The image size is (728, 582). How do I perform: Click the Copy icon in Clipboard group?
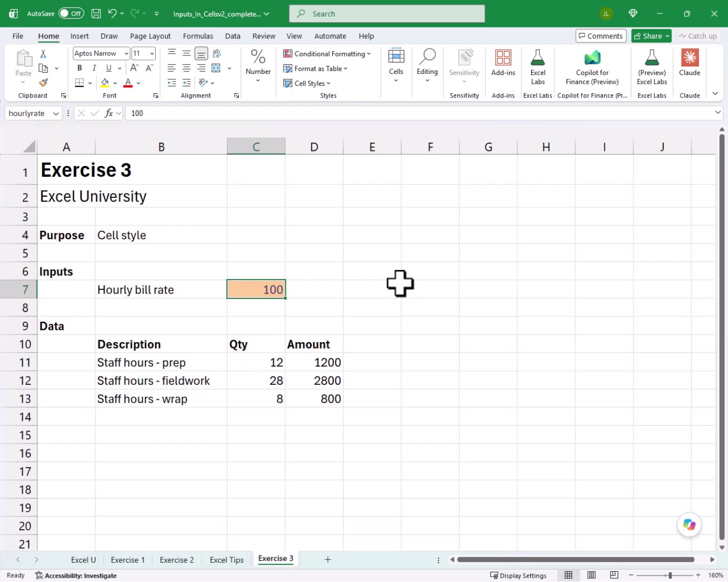(44, 68)
